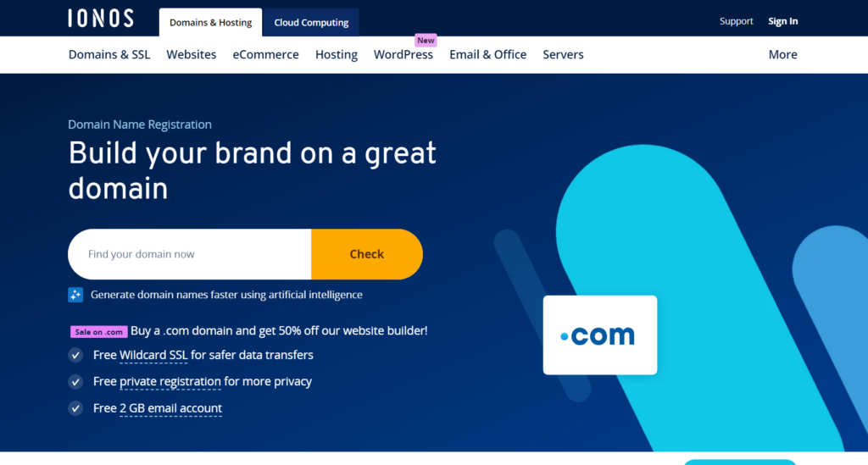This screenshot has width=868, height=465.
Task: Click the Sign In link
Action: pyautogui.click(x=782, y=21)
